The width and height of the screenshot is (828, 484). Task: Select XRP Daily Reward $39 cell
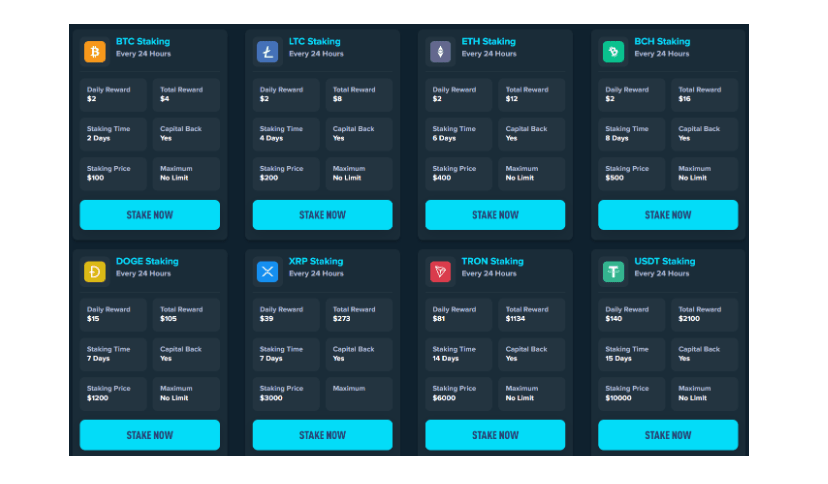pos(286,315)
